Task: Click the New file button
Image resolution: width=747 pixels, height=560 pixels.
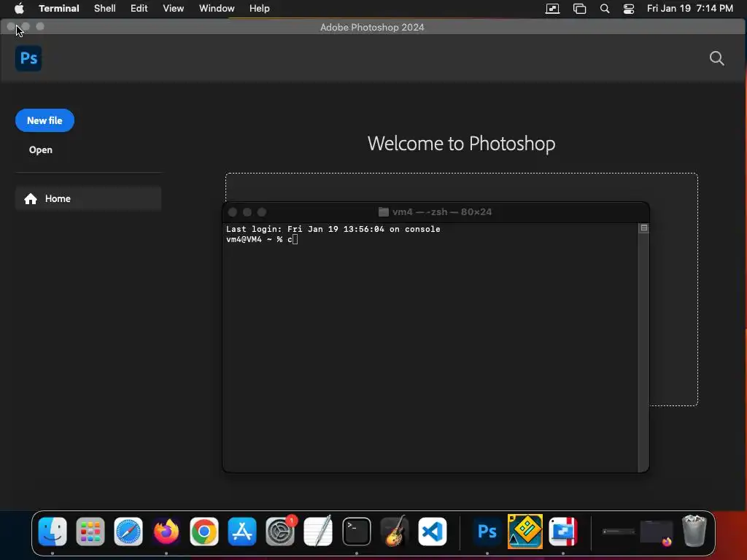Action: point(44,120)
